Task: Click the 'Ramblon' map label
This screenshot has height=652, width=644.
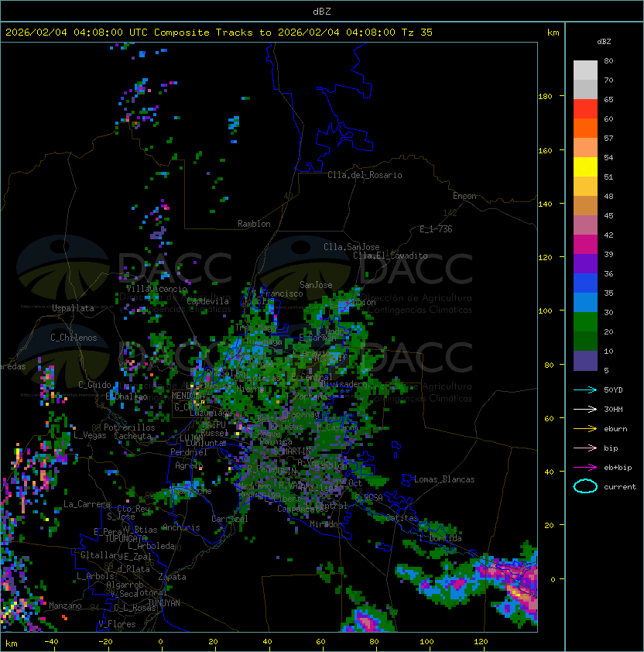Action: [x=254, y=224]
